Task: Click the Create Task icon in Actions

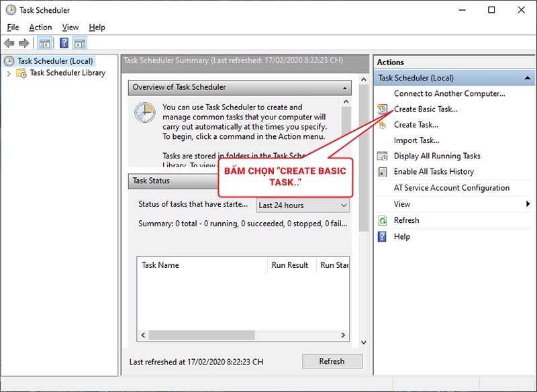Action: 382,125
